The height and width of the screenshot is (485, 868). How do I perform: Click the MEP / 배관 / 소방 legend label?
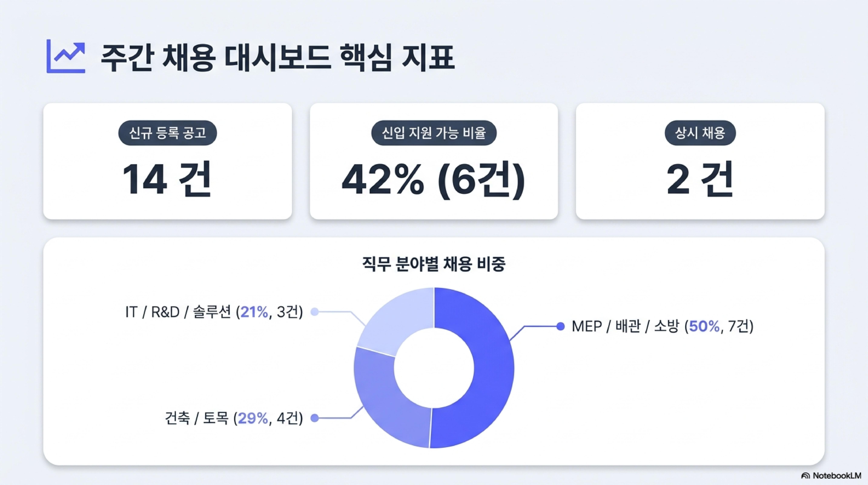point(662,326)
